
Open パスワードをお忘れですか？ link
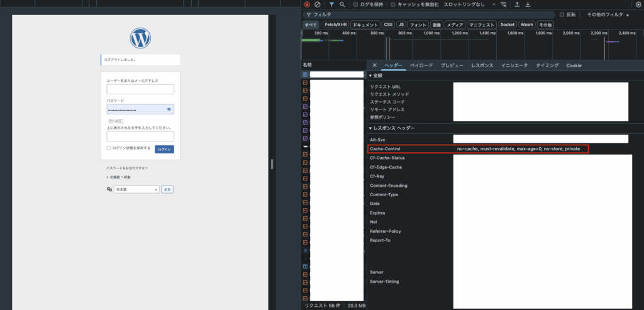[x=127, y=168]
